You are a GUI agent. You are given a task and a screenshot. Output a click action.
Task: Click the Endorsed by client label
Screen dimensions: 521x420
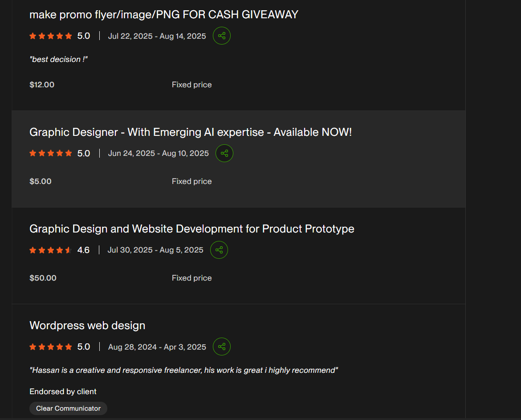pos(63,391)
